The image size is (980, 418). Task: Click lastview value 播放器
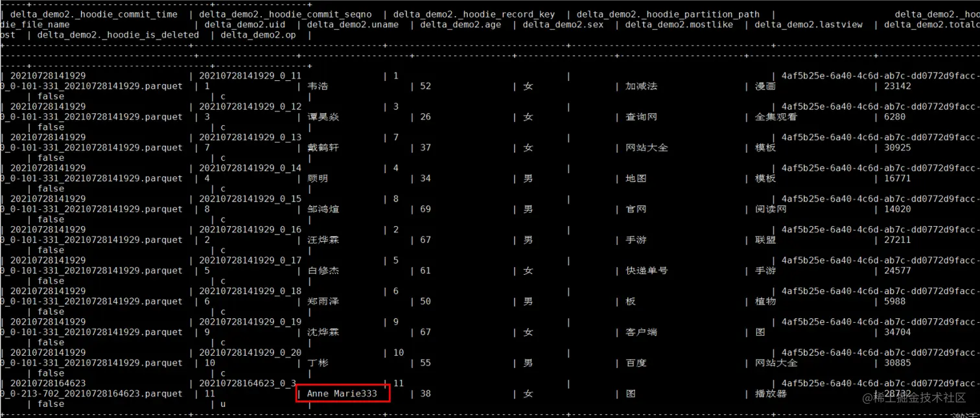771,394
